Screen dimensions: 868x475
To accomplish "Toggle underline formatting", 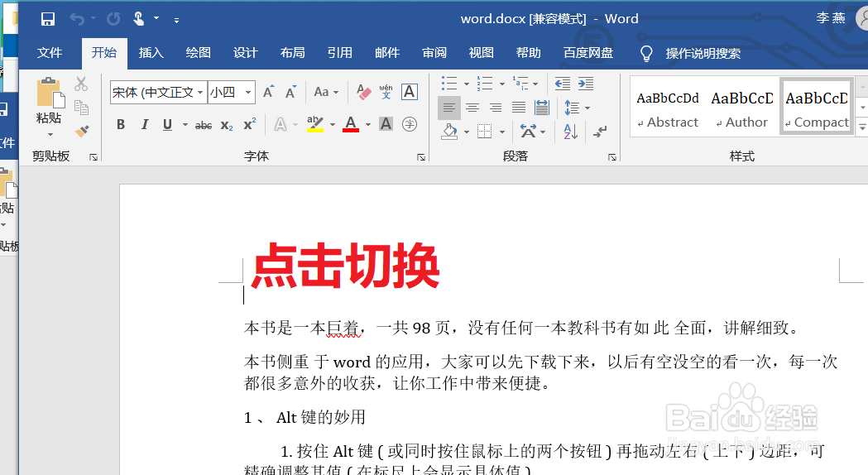I will point(167,125).
